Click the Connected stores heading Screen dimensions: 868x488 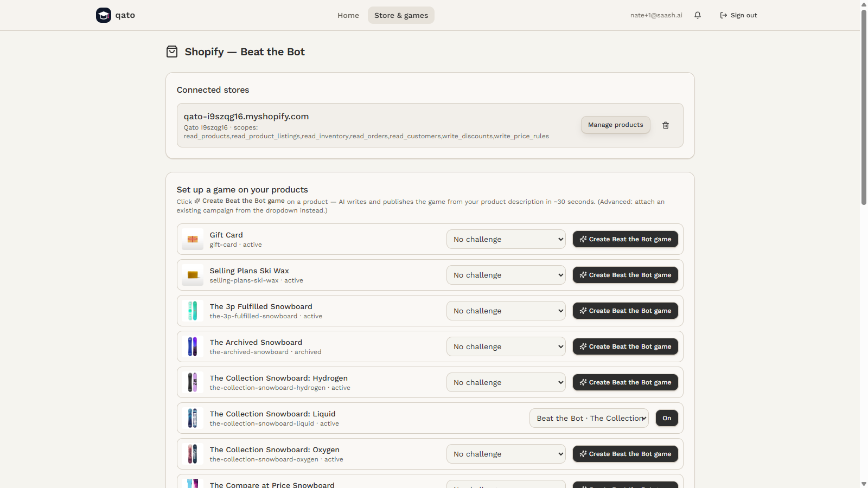(213, 90)
